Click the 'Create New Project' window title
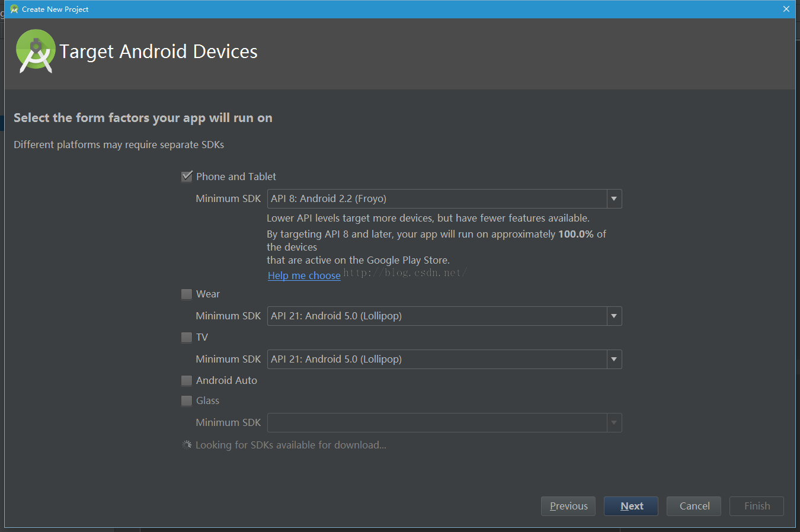Viewport: 800px width, 532px height. [x=55, y=9]
